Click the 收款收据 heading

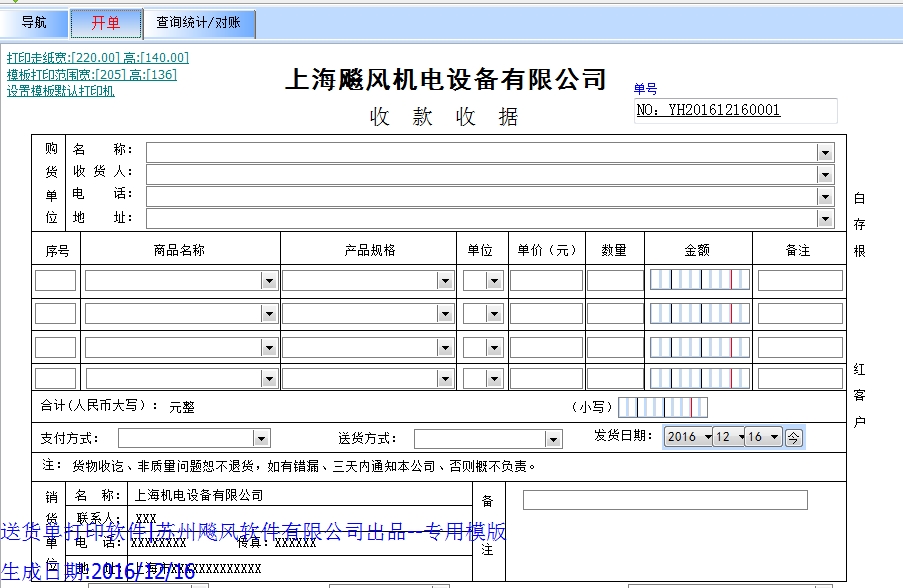click(444, 116)
